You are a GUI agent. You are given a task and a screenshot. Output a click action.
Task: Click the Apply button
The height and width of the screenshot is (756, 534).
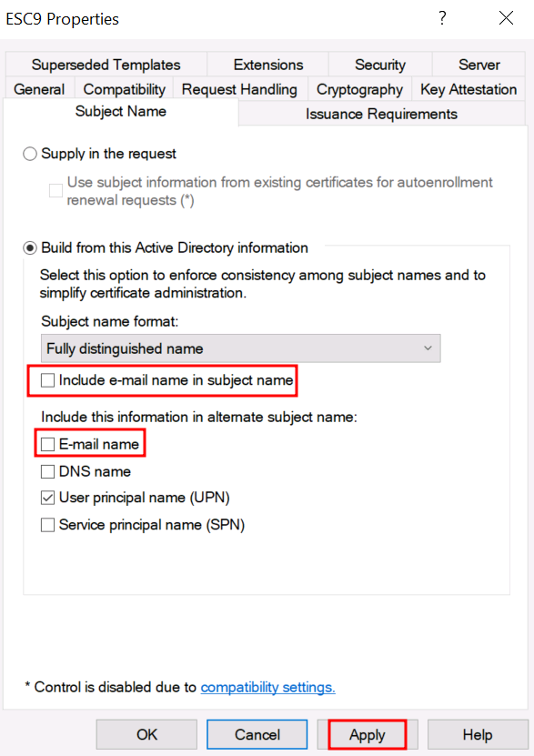(x=368, y=735)
